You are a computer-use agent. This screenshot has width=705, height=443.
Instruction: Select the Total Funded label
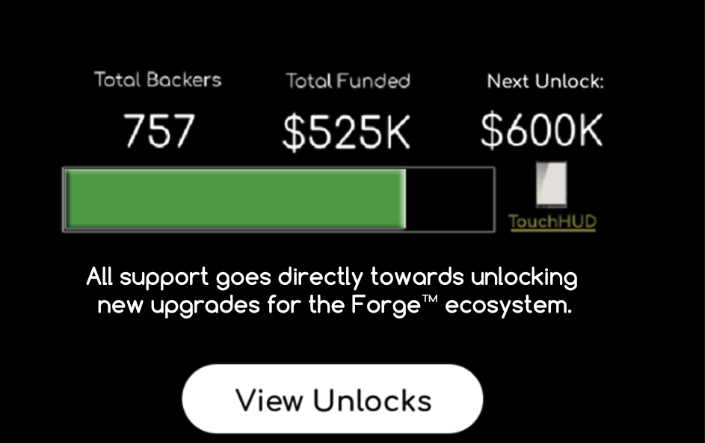[348, 81]
